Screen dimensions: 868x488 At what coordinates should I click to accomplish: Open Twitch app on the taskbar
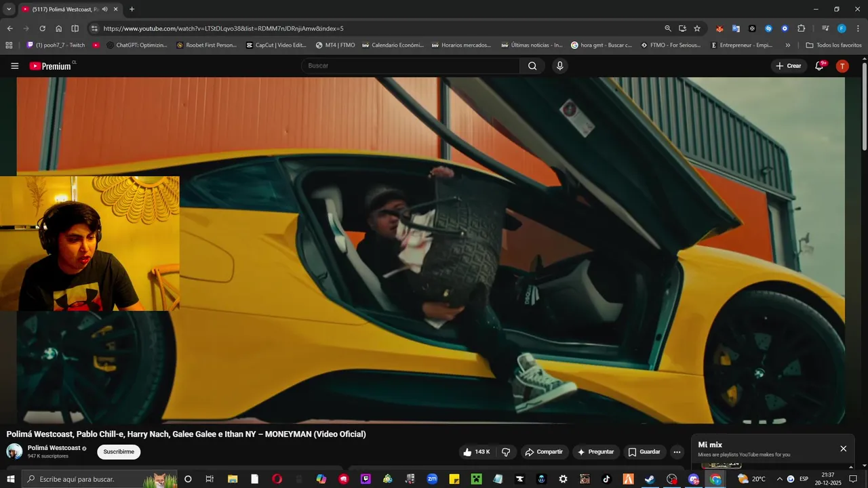pos(366,479)
